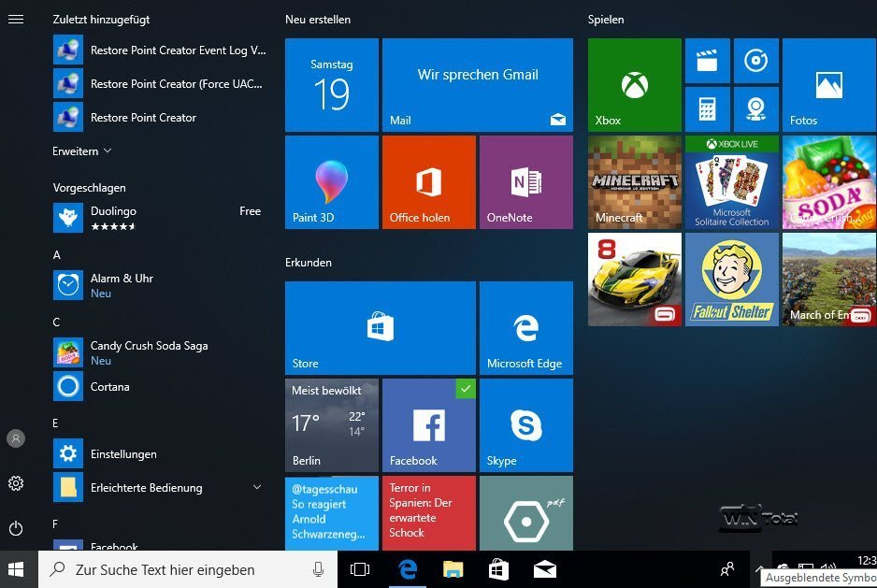
Task: Launch the Candy Crush Soda tile
Action: point(829,182)
